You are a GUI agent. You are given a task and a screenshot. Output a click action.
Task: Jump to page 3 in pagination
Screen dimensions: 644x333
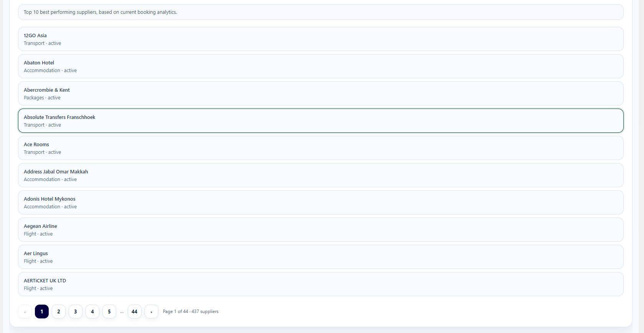click(x=76, y=312)
